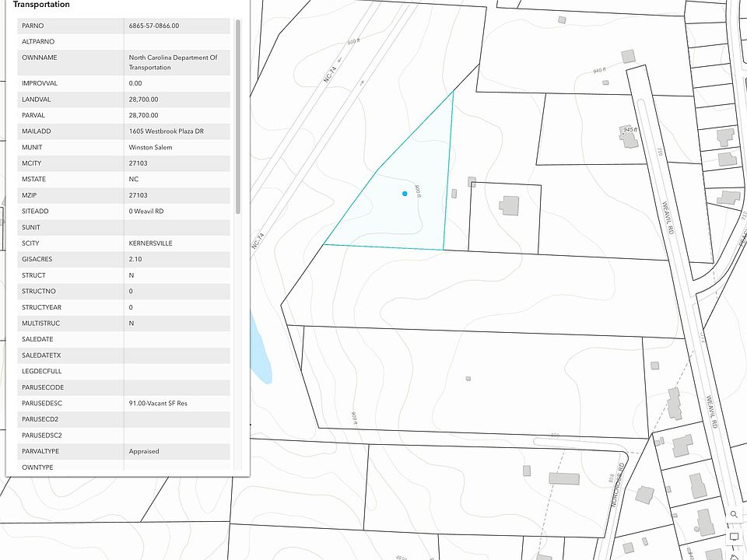Click the PARVALTYPE Appraised cell
747x560 pixels.
click(x=144, y=451)
